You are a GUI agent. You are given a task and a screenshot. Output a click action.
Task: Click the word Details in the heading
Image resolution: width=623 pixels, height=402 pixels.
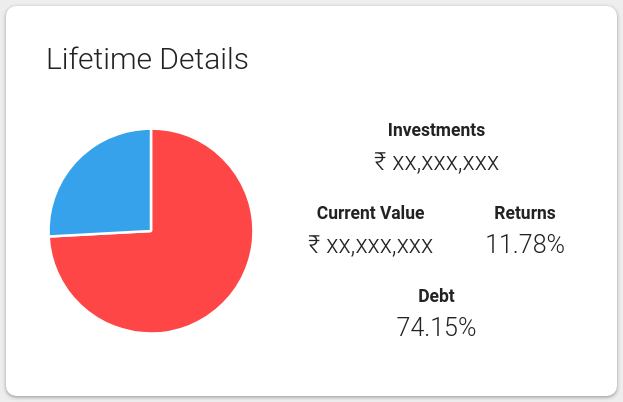pyautogui.click(x=204, y=59)
